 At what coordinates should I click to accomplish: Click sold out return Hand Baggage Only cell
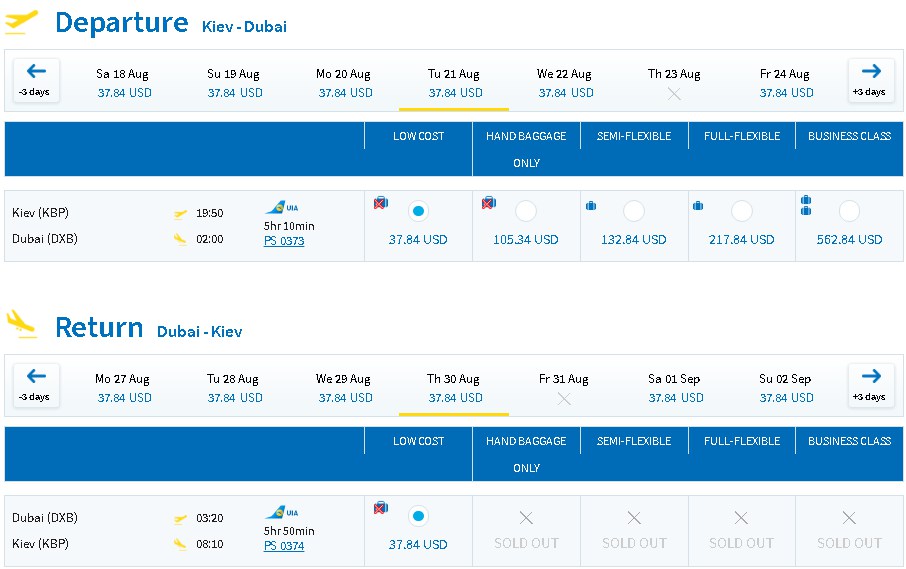click(x=526, y=531)
